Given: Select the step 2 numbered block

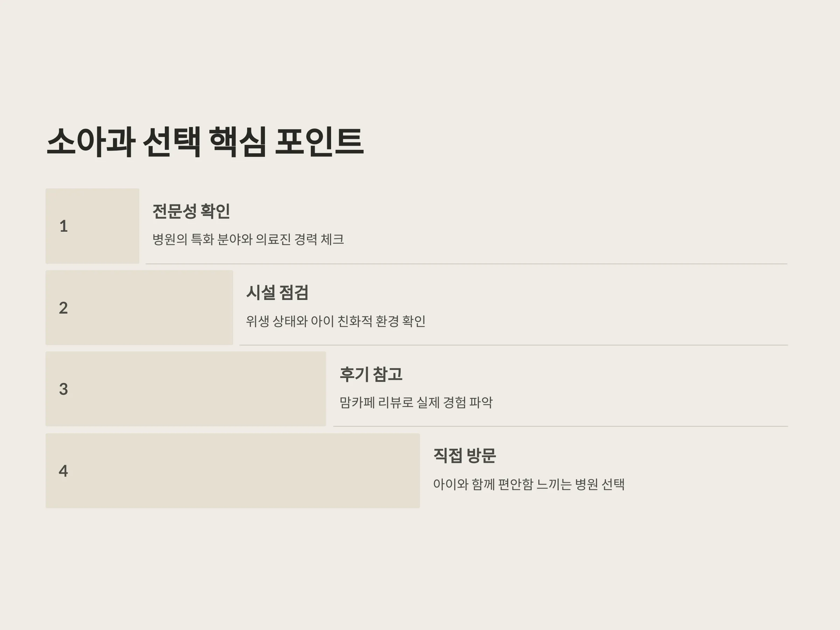Looking at the screenshot, I should (139, 308).
